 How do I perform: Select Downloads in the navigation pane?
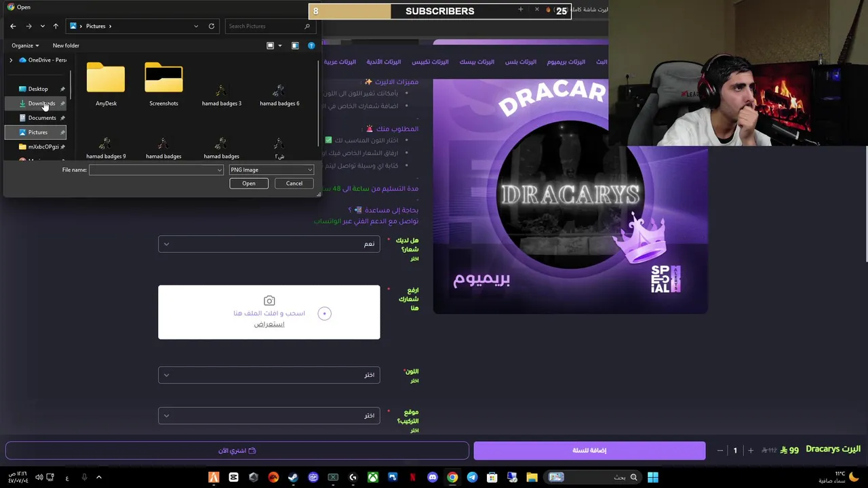[38, 104]
